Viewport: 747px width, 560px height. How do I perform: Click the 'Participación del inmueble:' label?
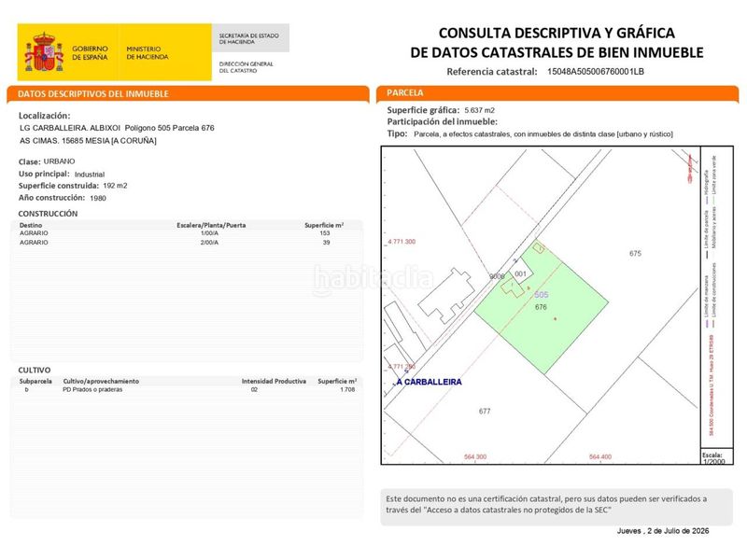pyautogui.click(x=442, y=122)
